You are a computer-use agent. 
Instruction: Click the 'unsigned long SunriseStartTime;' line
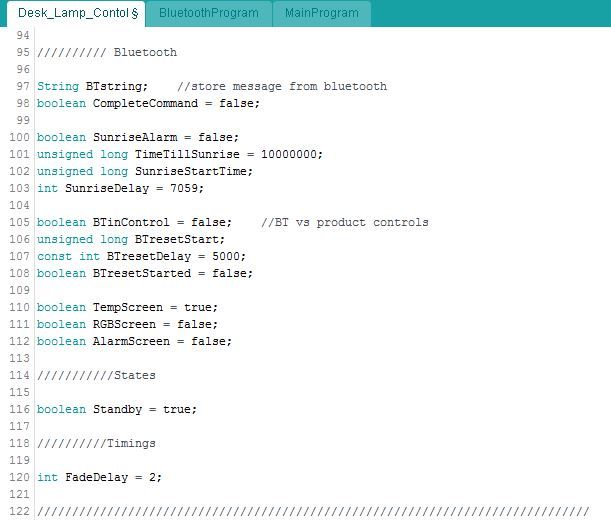tap(145, 171)
